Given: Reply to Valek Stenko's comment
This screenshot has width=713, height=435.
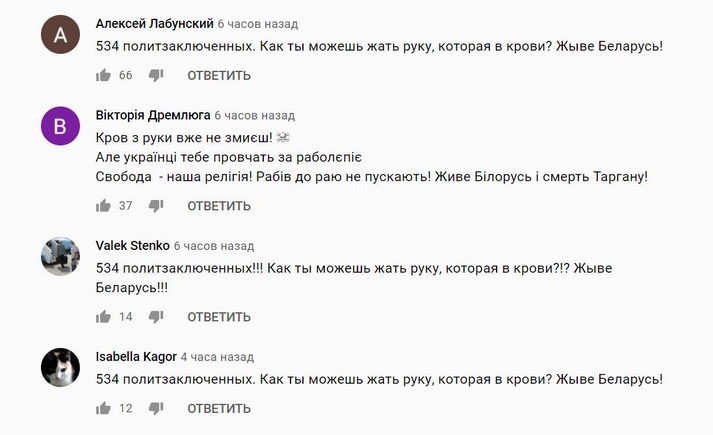Looking at the screenshot, I should point(219,317).
